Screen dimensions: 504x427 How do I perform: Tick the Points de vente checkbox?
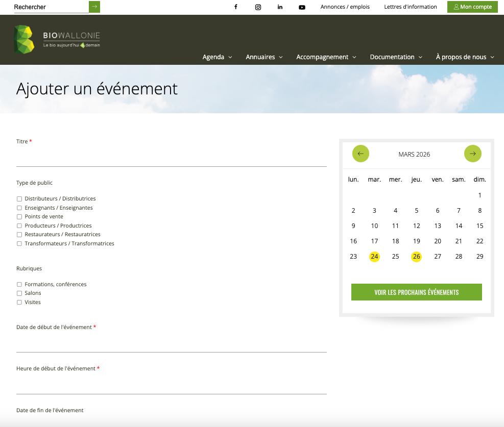[x=19, y=217]
